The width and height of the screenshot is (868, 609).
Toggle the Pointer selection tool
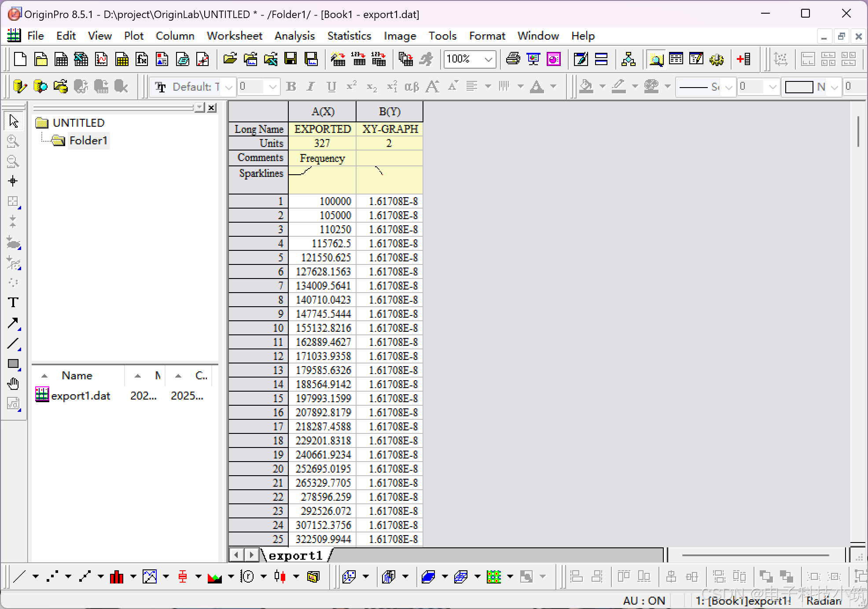[14, 121]
